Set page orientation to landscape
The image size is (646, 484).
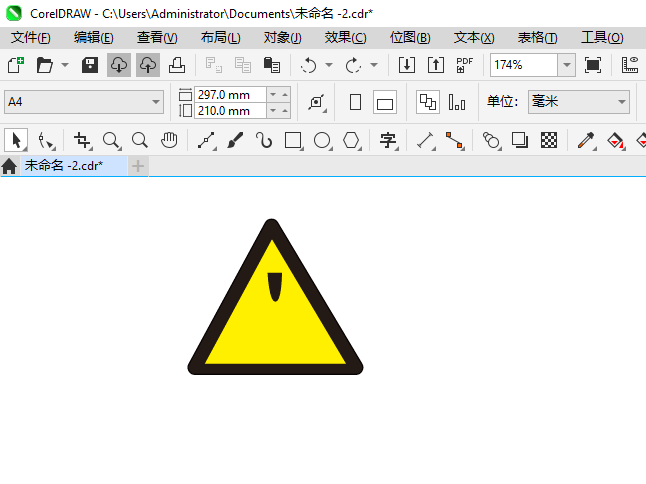(x=385, y=102)
